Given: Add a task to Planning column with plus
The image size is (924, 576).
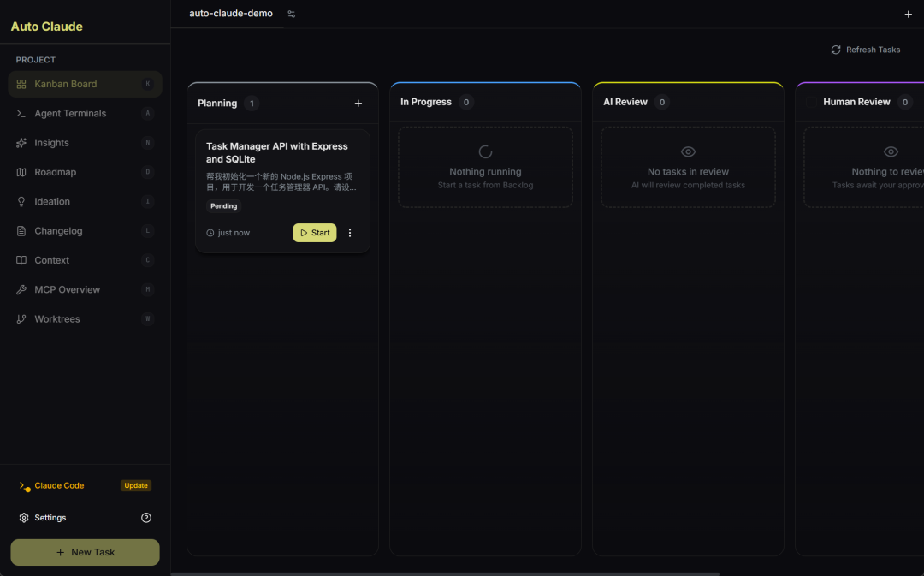Looking at the screenshot, I should (358, 104).
